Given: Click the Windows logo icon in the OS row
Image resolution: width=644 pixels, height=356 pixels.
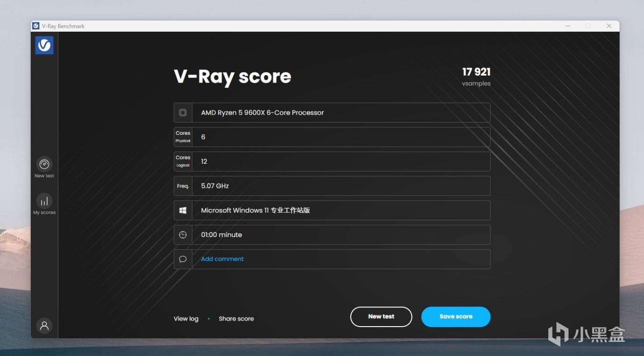Looking at the screenshot, I should (x=183, y=210).
